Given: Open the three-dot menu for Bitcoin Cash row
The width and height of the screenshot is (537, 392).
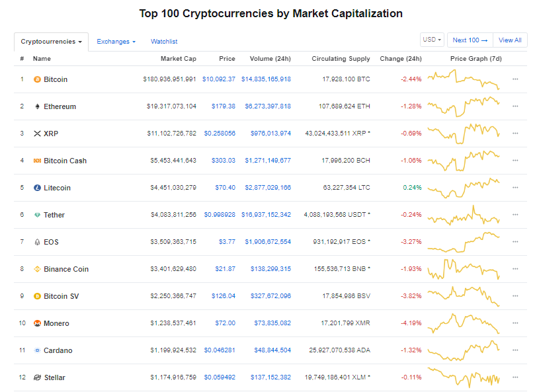Looking at the screenshot, I should [515, 160].
